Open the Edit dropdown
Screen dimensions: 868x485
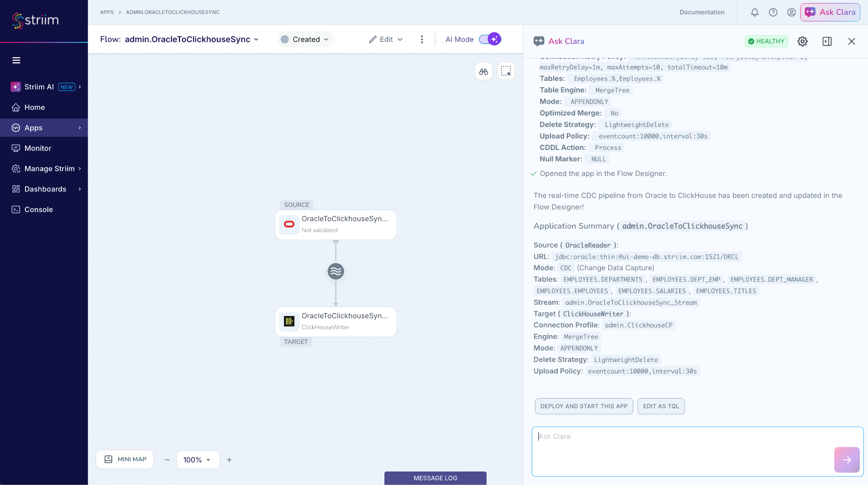386,39
